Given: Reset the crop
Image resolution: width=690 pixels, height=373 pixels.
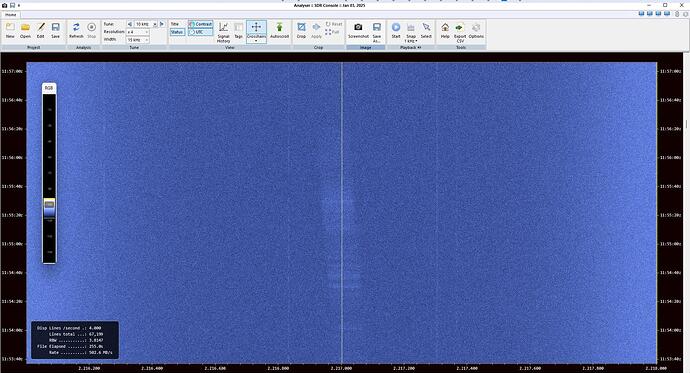Looking at the screenshot, I should [334, 24].
